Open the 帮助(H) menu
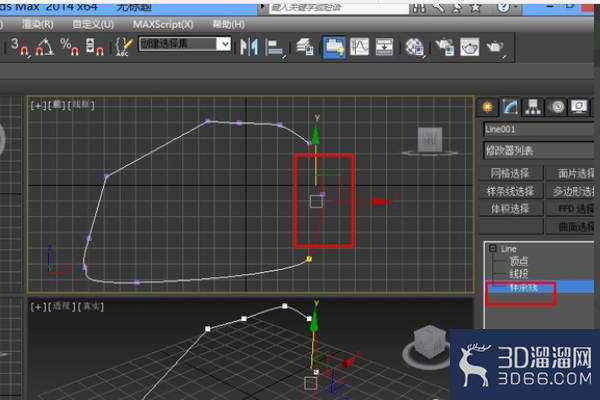 [228, 24]
